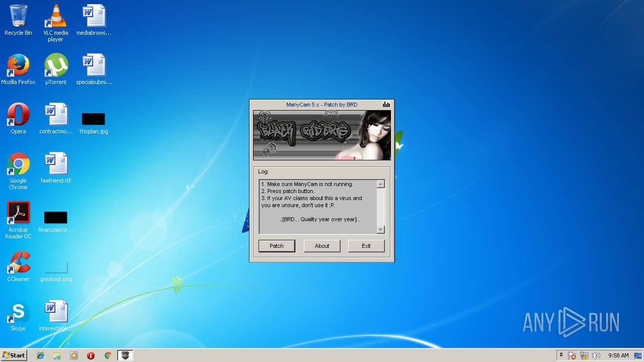The height and width of the screenshot is (362, 644).
Task: Click the Patch button
Action: (277, 246)
